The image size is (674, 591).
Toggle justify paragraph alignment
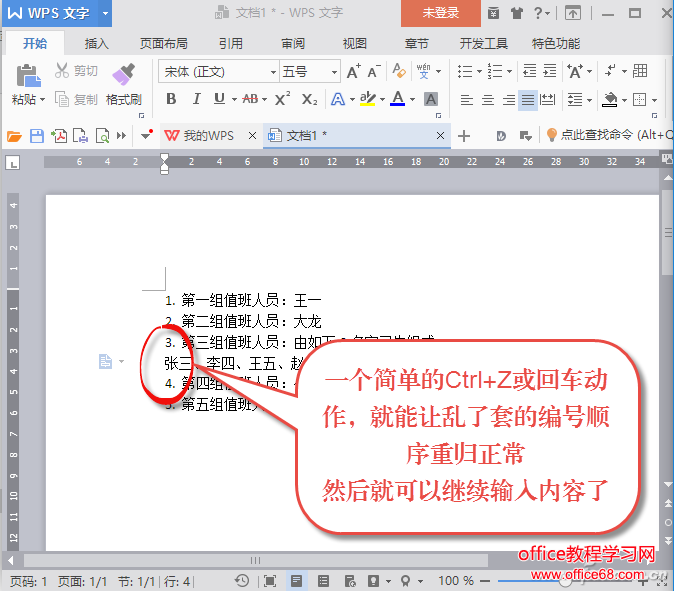click(x=528, y=100)
